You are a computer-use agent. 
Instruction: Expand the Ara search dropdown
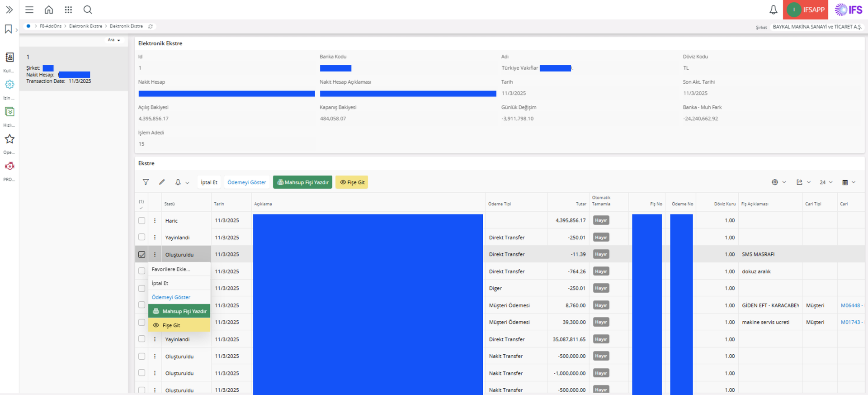coord(114,40)
